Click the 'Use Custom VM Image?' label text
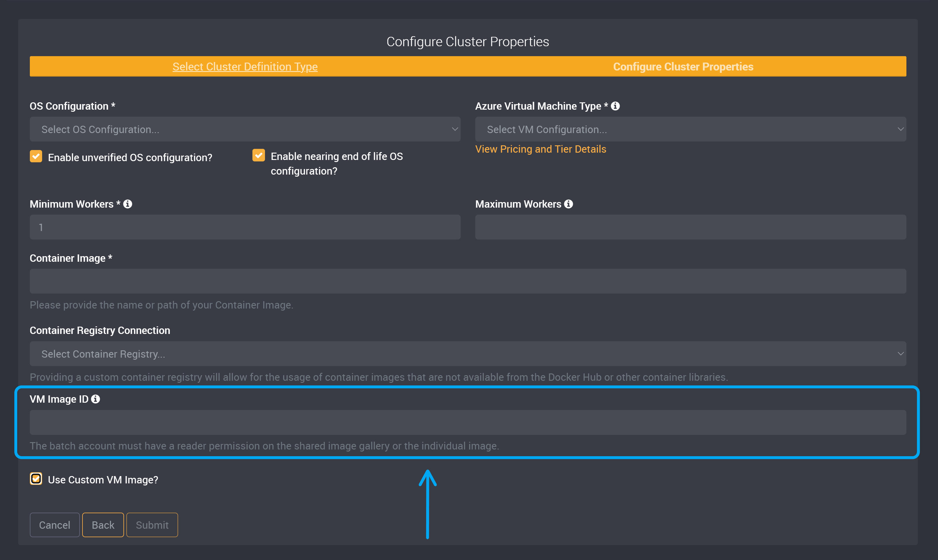 pyautogui.click(x=103, y=480)
